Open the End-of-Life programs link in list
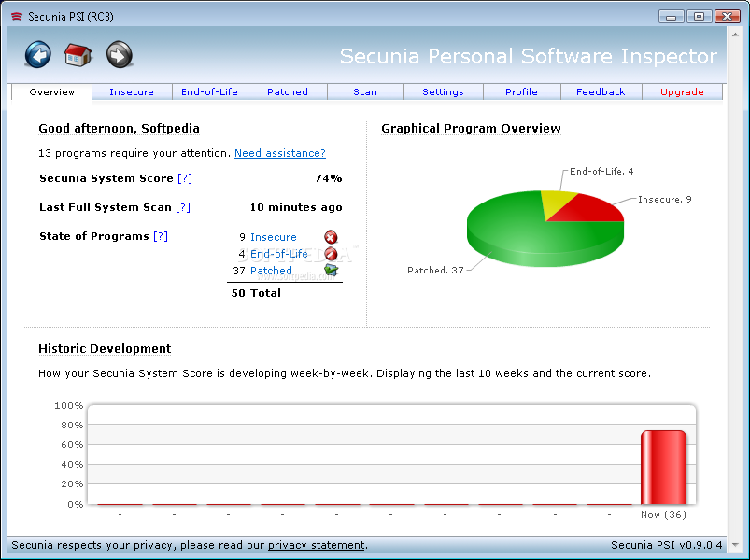The width and height of the screenshot is (750, 560). point(279,254)
